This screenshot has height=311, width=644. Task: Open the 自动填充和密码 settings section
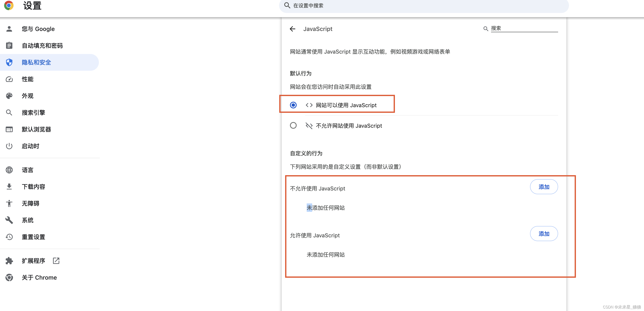coord(42,46)
